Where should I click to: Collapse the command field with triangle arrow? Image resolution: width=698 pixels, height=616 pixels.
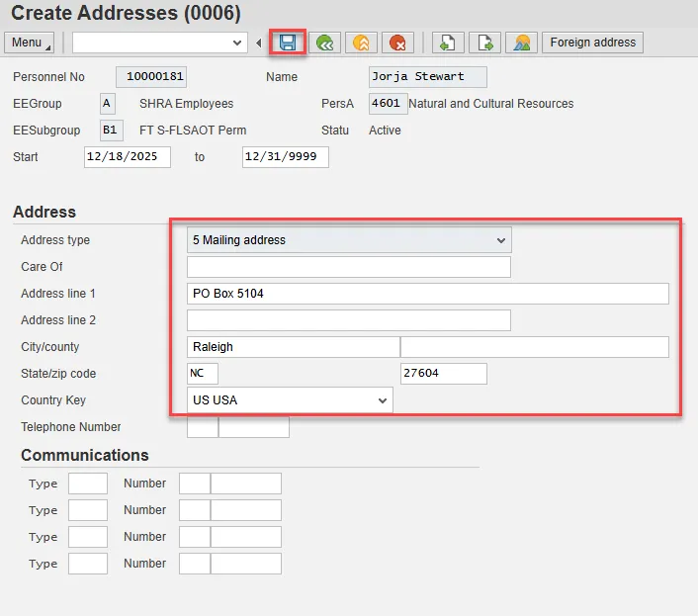click(259, 43)
